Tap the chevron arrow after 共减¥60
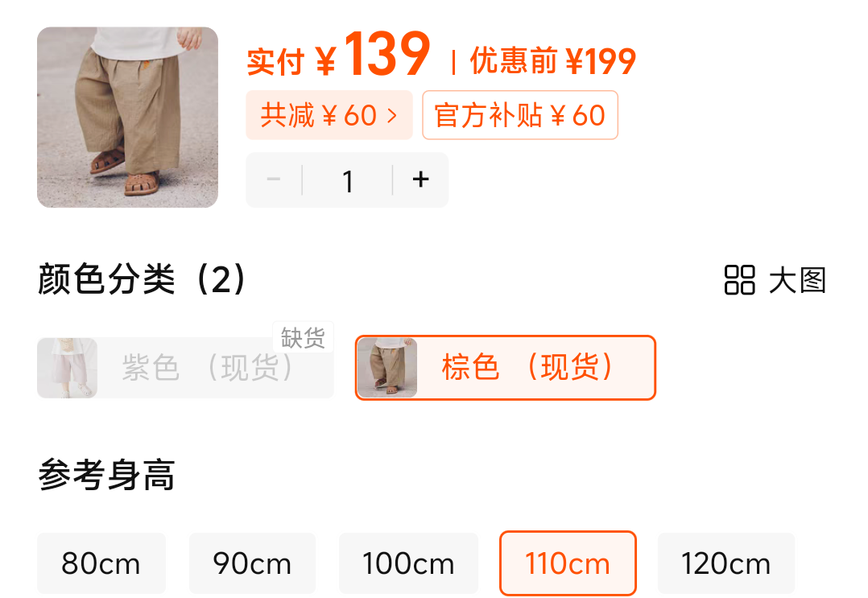The image size is (868, 598). coord(392,116)
